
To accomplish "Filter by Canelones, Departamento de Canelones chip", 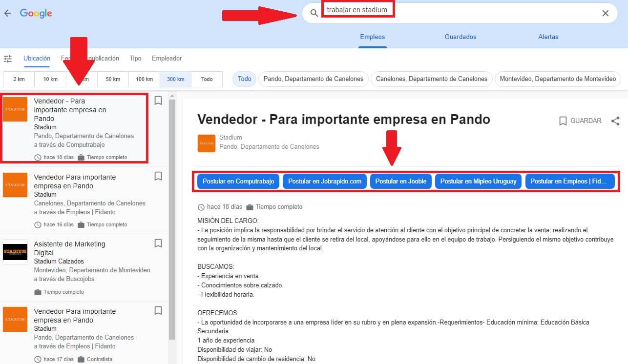I will (432, 79).
